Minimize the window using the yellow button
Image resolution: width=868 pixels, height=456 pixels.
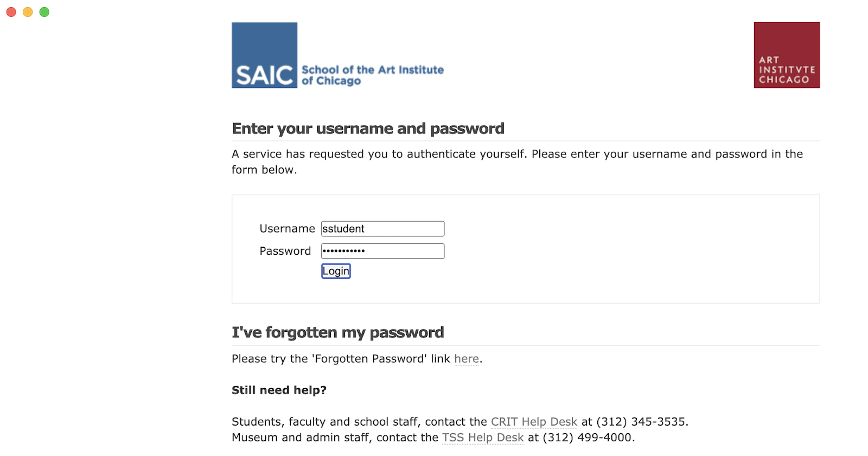click(28, 12)
